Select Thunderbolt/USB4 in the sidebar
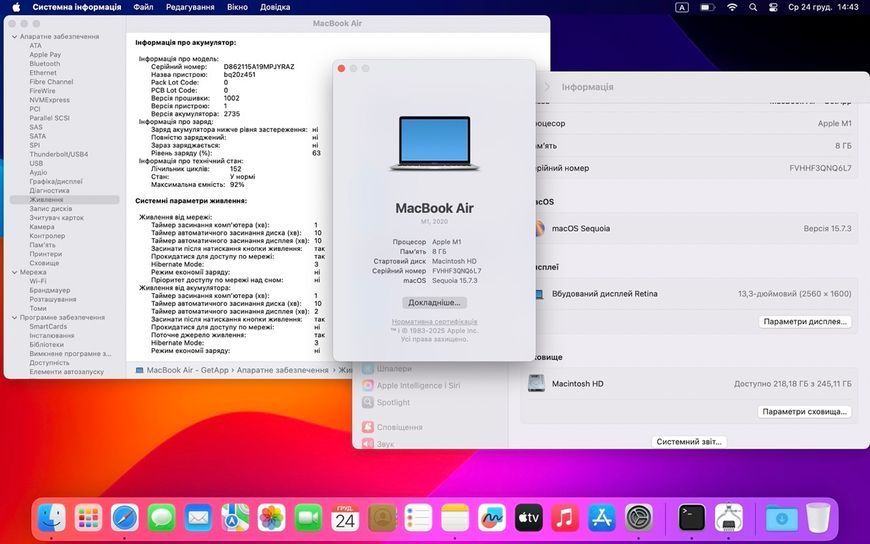The image size is (870, 544). 58,154
